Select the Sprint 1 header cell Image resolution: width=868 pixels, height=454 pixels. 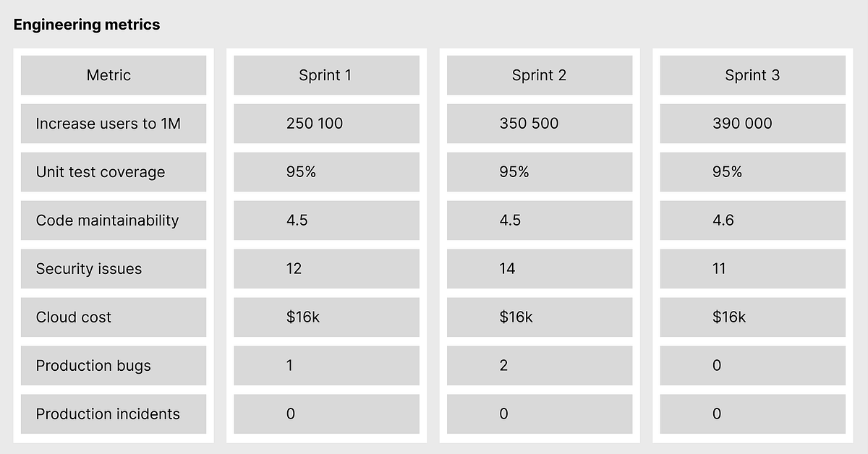point(326,75)
